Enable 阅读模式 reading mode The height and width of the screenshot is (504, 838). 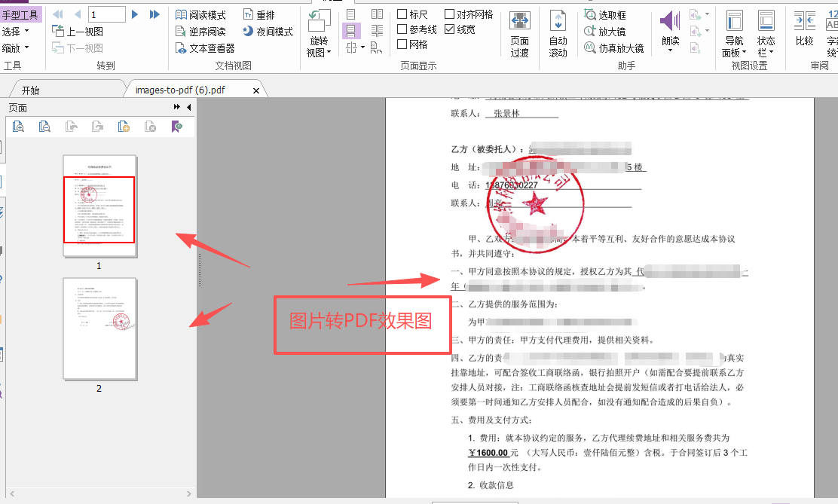point(201,15)
